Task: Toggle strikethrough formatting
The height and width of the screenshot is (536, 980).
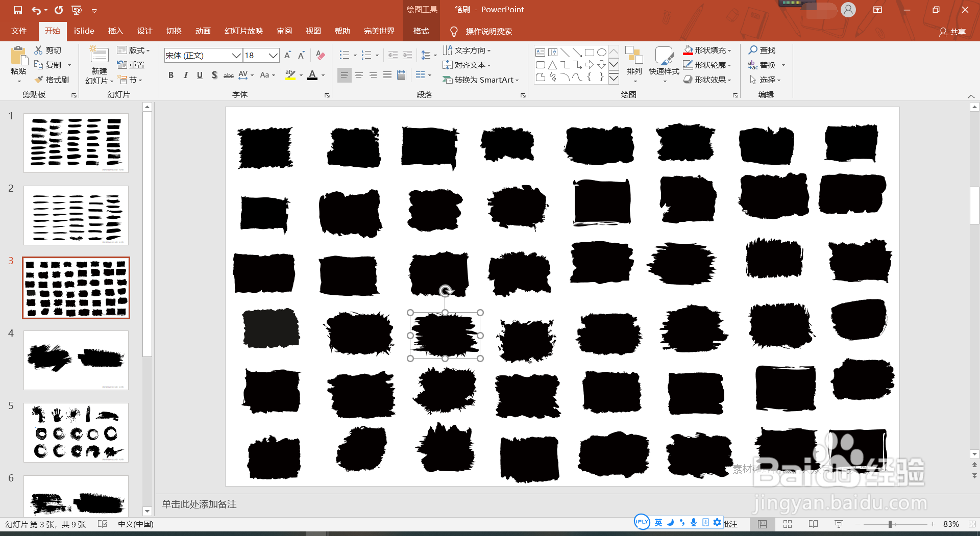Action: [229, 75]
